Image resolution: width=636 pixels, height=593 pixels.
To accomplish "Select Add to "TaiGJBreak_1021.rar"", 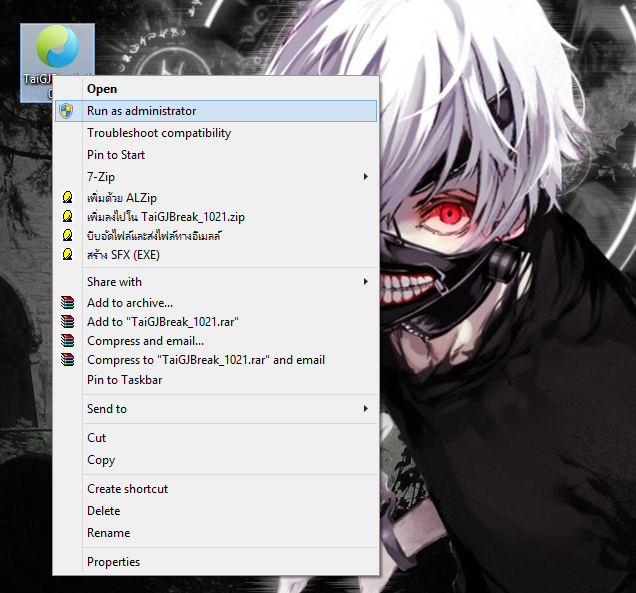I will pyautogui.click(x=216, y=322).
